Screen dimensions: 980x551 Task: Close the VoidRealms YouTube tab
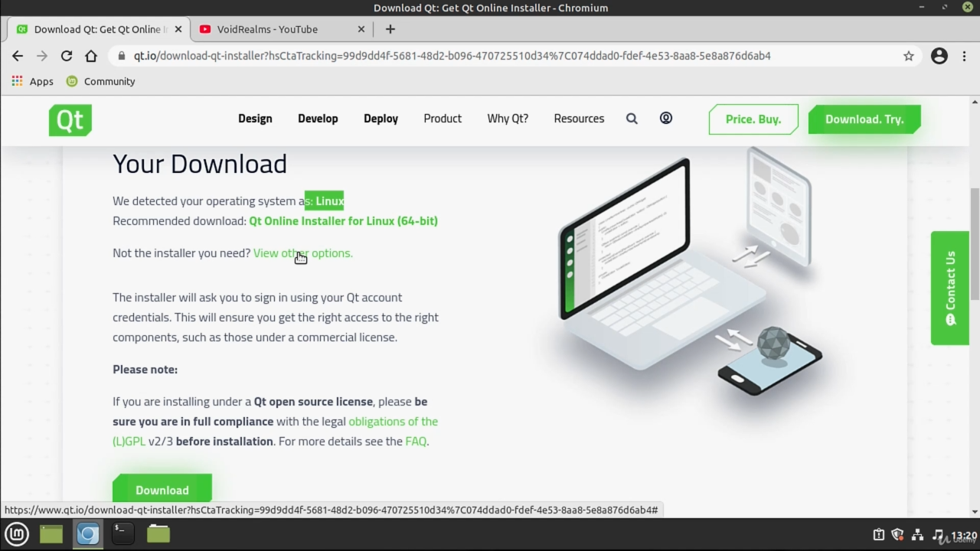point(361,29)
